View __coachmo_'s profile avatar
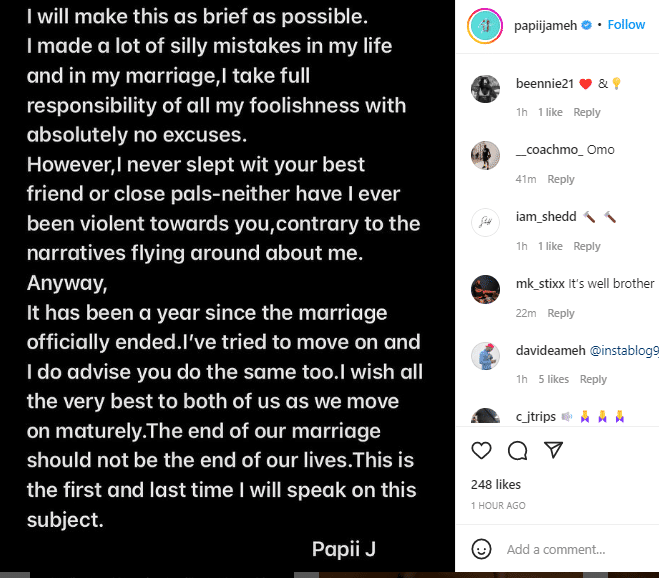 (485, 156)
